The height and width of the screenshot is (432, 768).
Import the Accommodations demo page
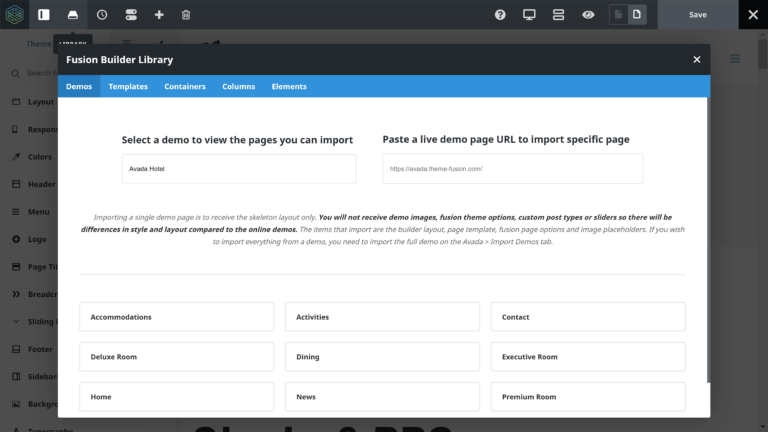(177, 317)
